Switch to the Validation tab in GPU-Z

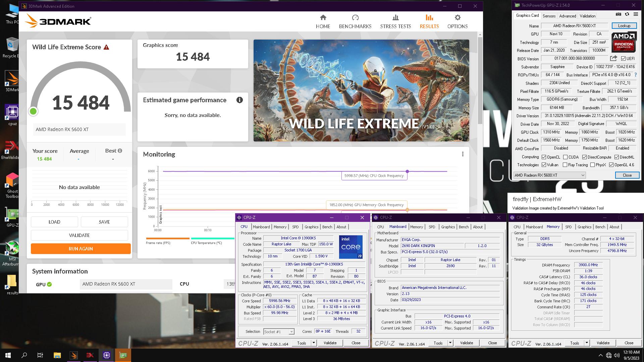pos(588,16)
